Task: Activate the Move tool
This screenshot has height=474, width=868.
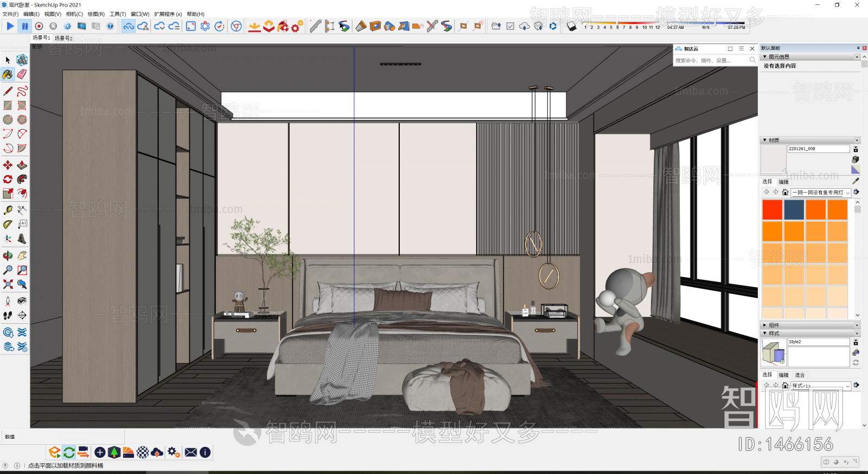Action: pyautogui.click(x=8, y=165)
